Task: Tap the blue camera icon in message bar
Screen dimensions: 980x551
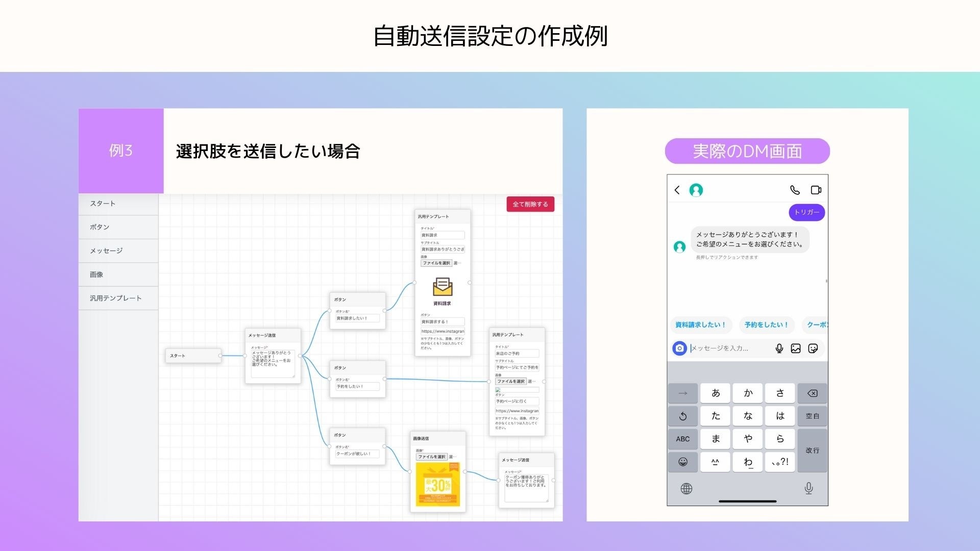Action: coord(679,348)
